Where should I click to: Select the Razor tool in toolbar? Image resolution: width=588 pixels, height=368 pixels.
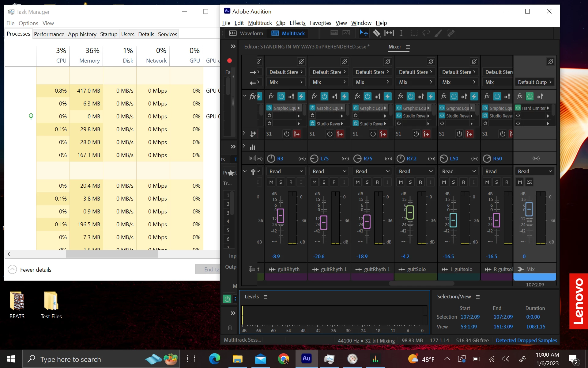click(376, 33)
